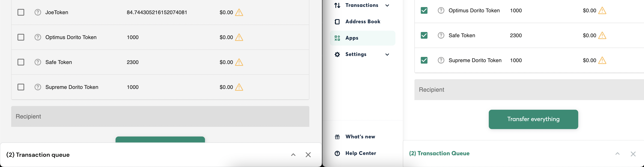This screenshot has width=644, height=167.
Task: Expand the Settings dropdown chevron
Action: [387, 54]
